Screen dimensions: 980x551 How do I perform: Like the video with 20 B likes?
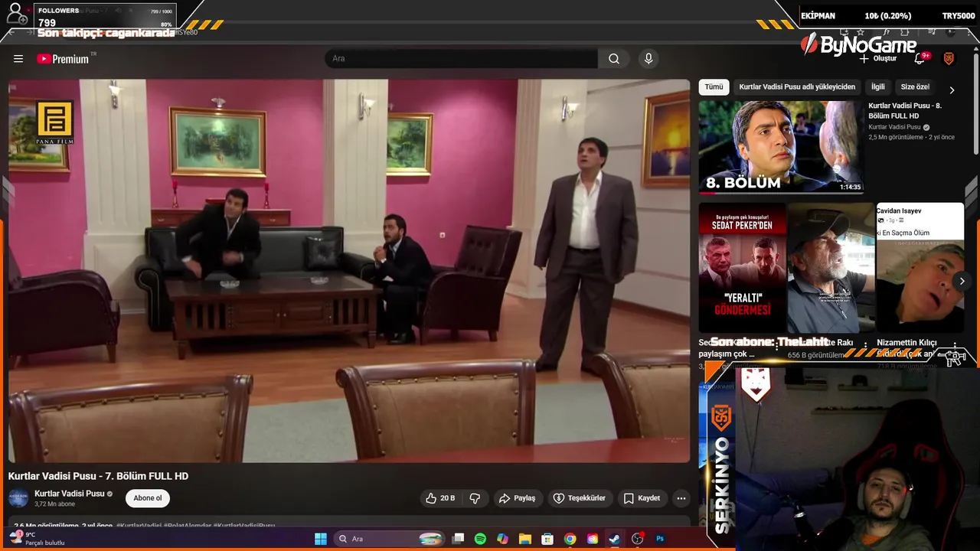coord(441,498)
